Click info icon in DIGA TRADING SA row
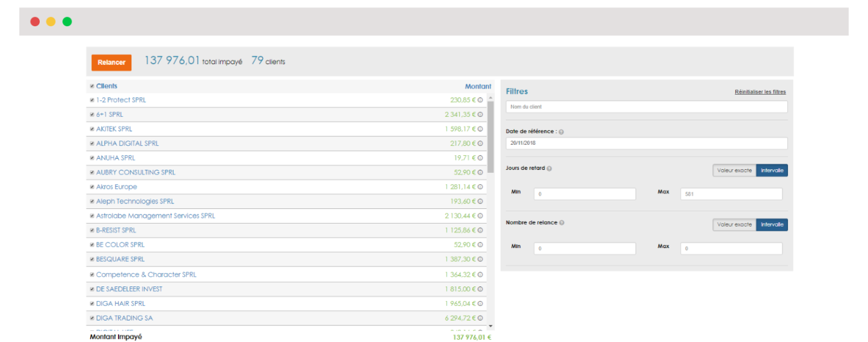Viewport: 868px width, 342px height. (480, 318)
